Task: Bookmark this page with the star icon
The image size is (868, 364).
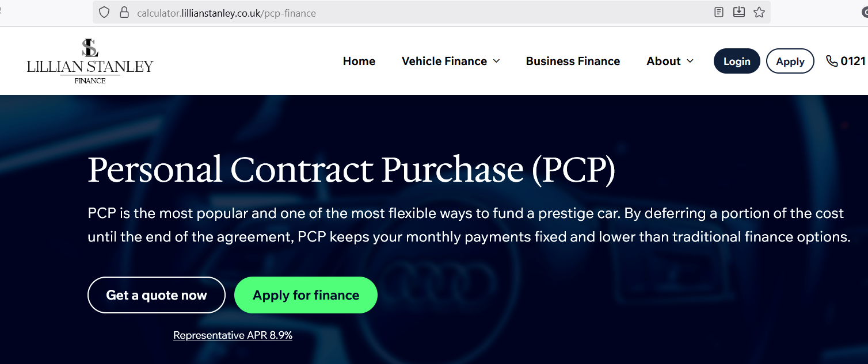Action: pyautogui.click(x=759, y=12)
